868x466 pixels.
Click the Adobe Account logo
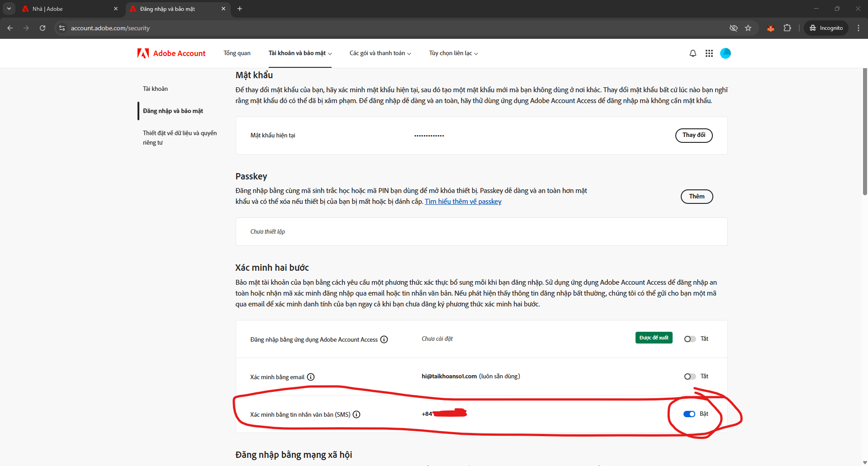pos(171,53)
